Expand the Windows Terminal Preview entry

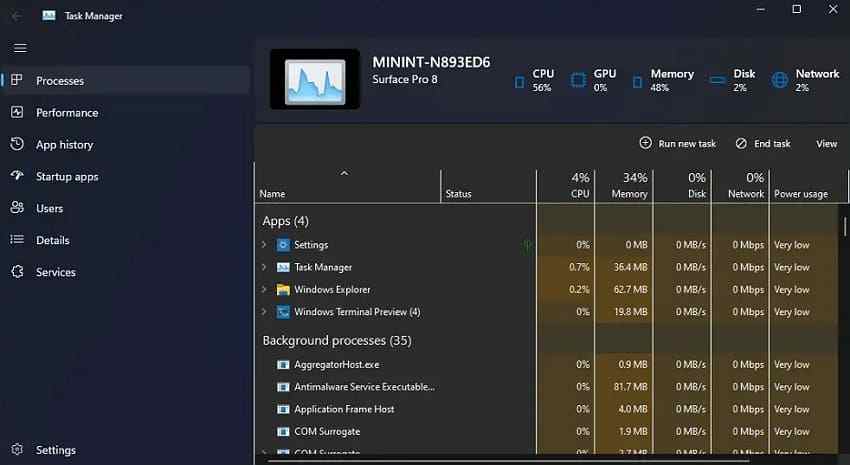264,312
